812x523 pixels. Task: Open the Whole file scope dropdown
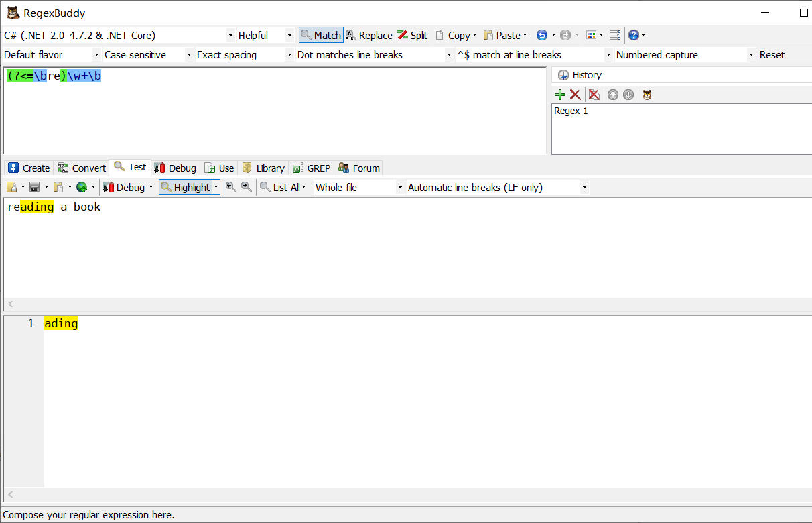coord(359,187)
